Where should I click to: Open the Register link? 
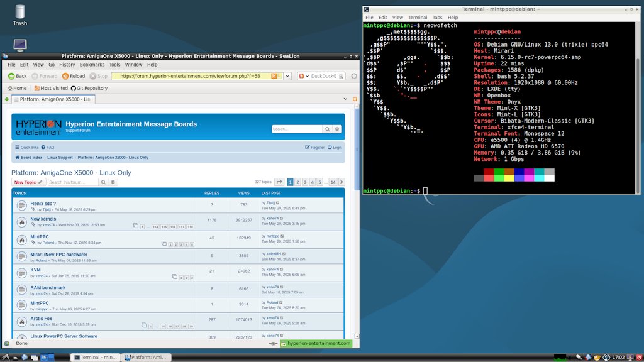click(x=314, y=147)
